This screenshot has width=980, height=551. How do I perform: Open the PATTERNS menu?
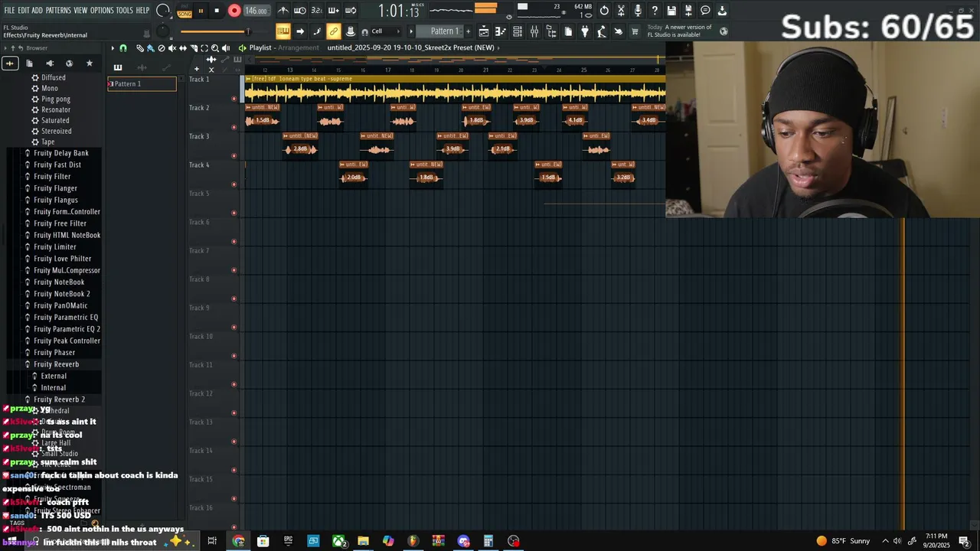point(58,11)
